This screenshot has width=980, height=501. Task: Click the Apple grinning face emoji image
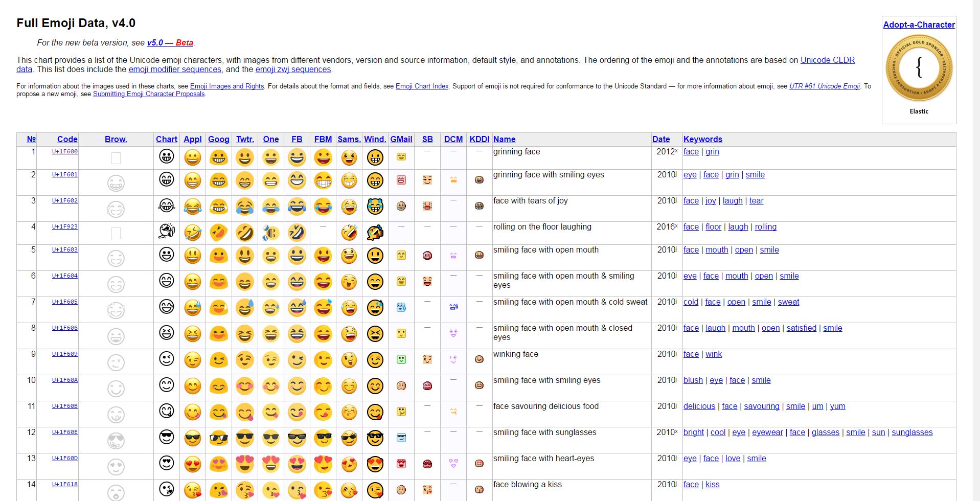coord(193,158)
